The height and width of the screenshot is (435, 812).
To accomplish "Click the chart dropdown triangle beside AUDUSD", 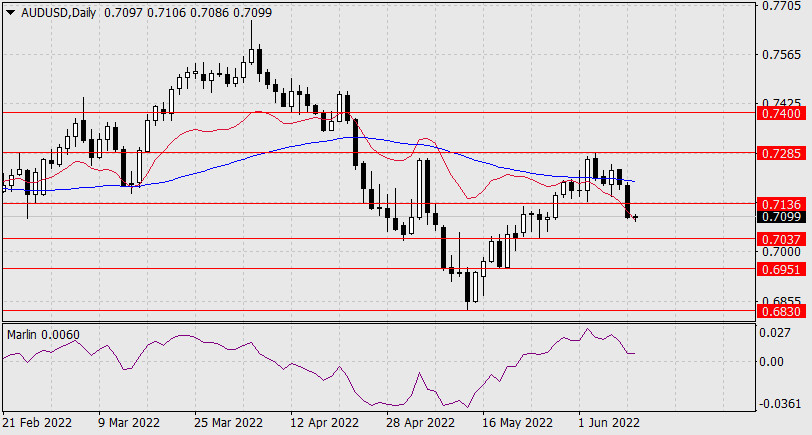I will 11,13.
